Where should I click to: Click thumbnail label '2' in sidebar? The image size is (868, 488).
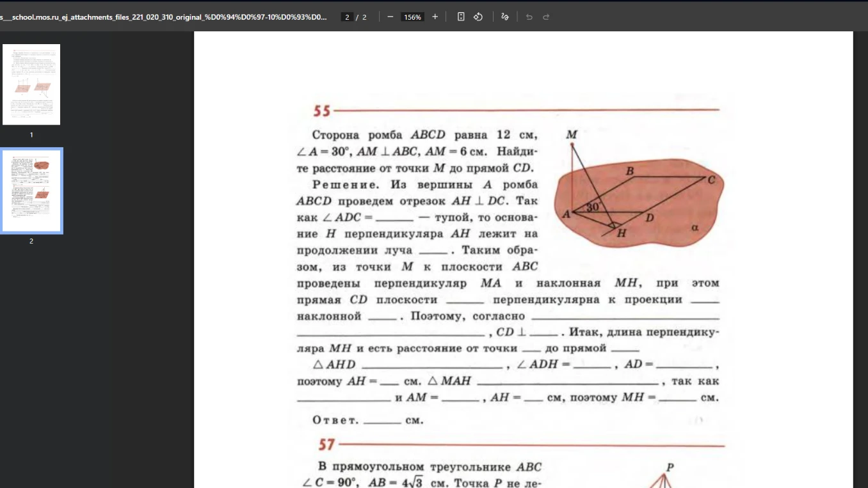pos(31,241)
